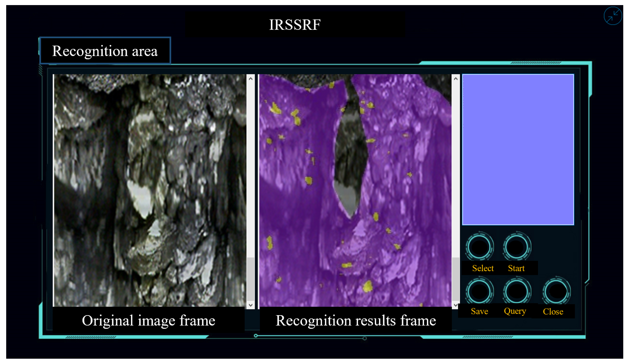
Task: Click the original image scrollbar thumb
Action: tap(251, 279)
